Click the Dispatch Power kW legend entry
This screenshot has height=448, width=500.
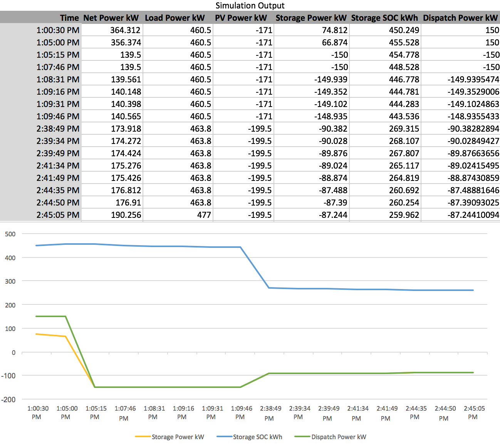click(330, 437)
